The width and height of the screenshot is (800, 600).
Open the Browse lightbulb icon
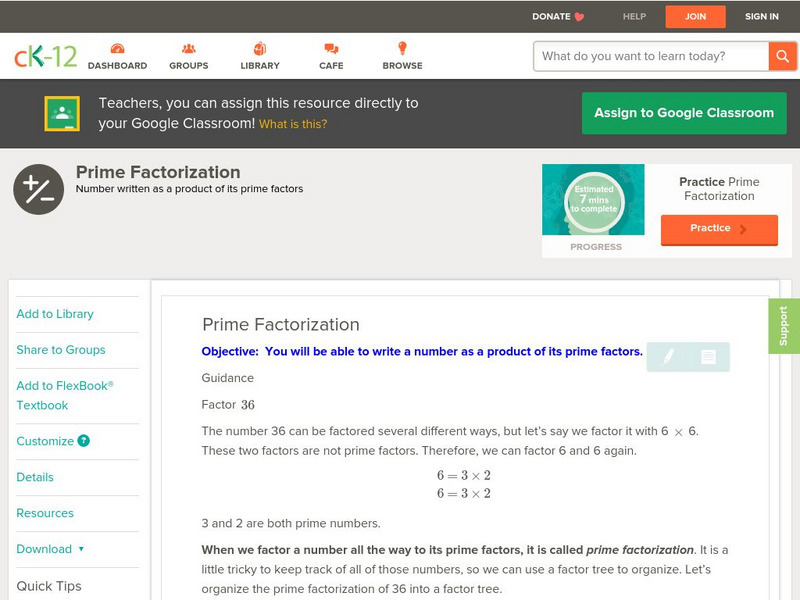[x=402, y=49]
